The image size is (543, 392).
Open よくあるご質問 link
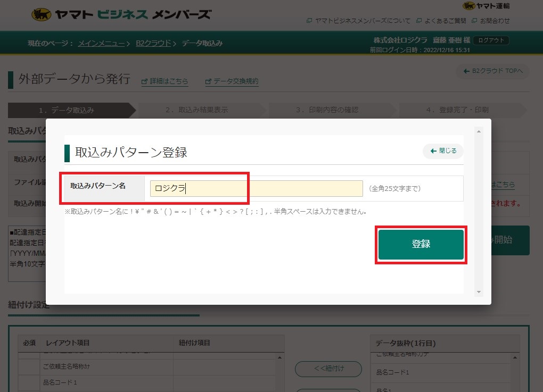point(441,21)
